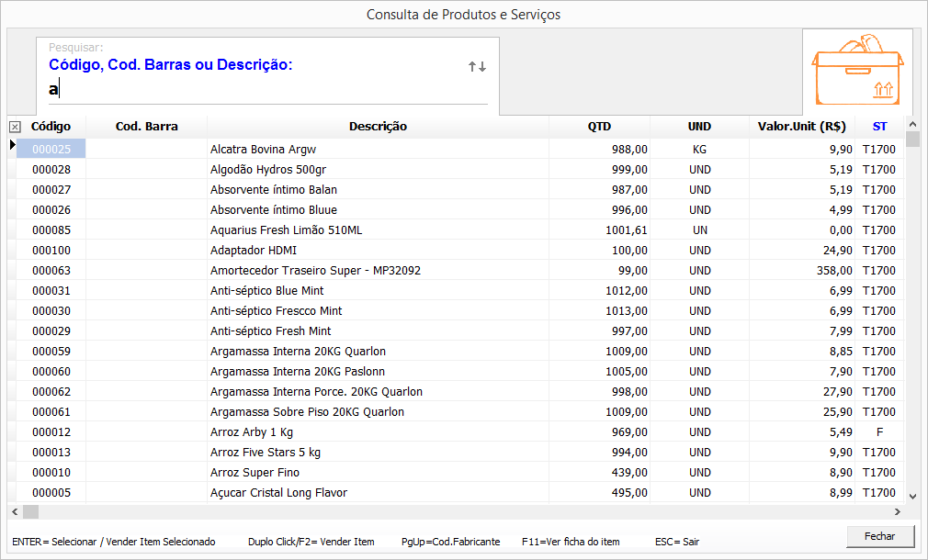
Task: Select the Argamassa Interna Porce. 20KG Quarlon row
Action: tap(459, 391)
